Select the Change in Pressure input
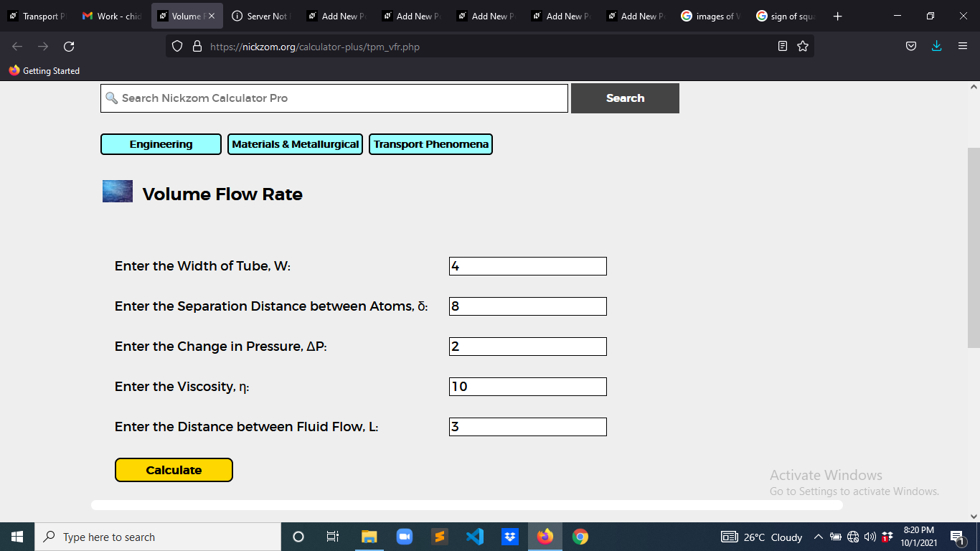The width and height of the screenshot is (980, 551). [528, 347]
